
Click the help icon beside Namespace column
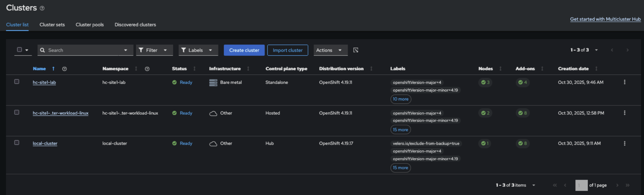(147, 69)
